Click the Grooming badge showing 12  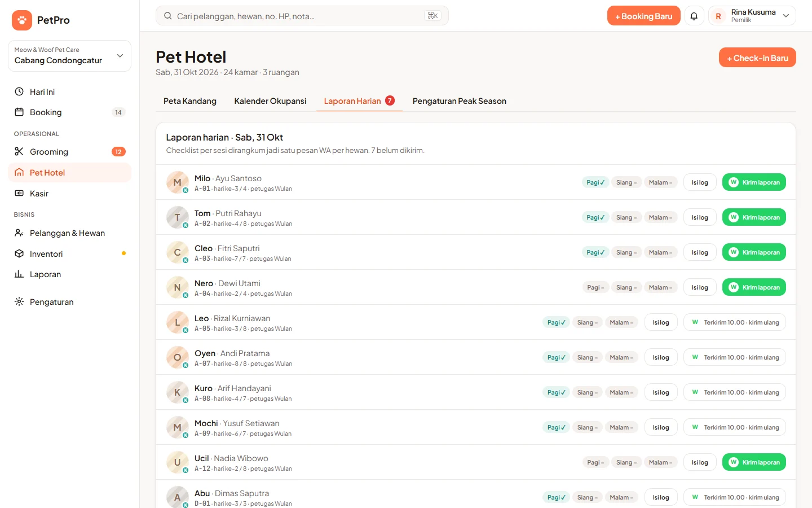[x=118, y=151]
